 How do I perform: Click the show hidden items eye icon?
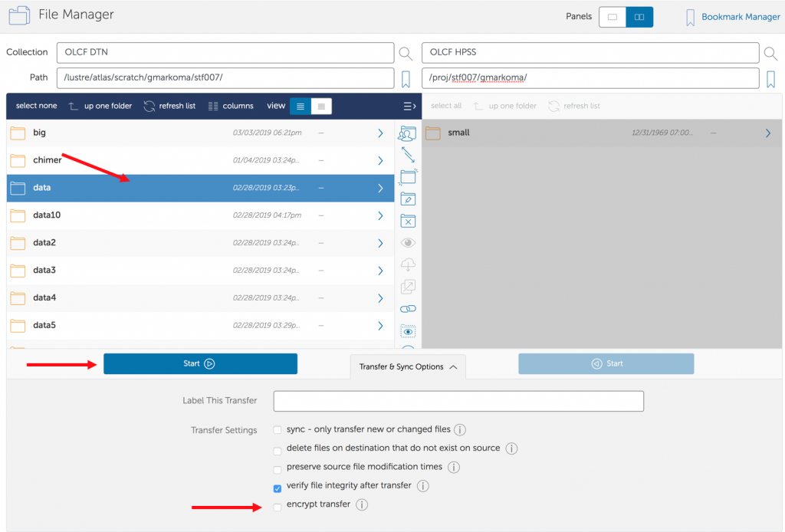point(408,331)
